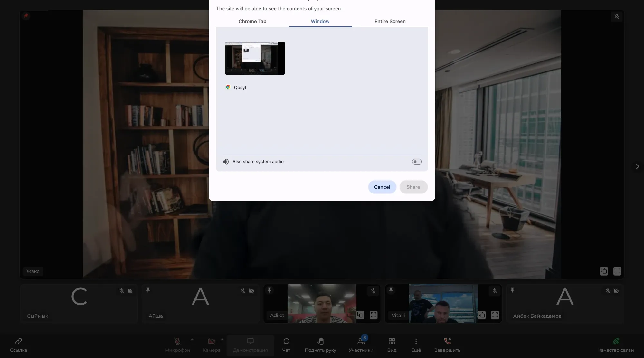The width and height of the screenshot is (644, 358).
Task: Open the Ещё more menu
Action: pyautogui.click(x=416, y=345)
